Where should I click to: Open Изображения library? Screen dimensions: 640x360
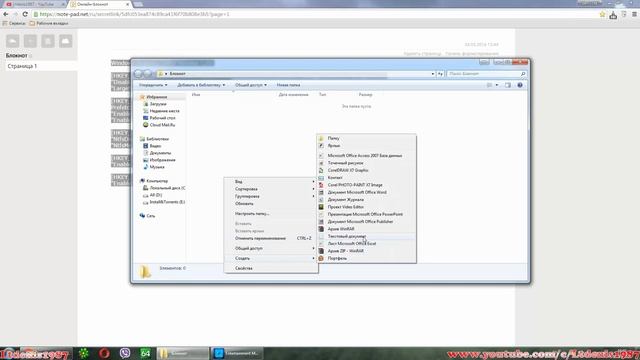[162, 160]
